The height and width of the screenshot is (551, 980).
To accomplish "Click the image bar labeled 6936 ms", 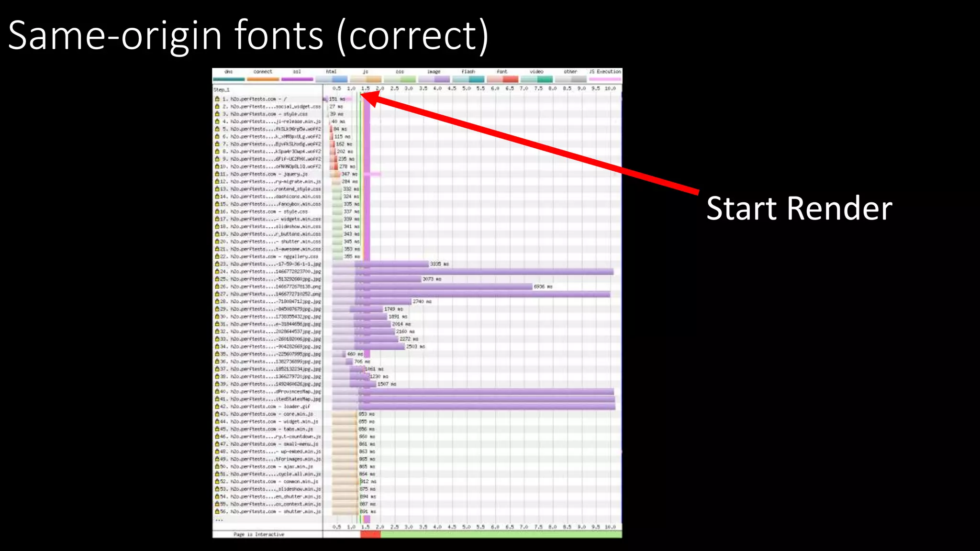I will [432, 287].
